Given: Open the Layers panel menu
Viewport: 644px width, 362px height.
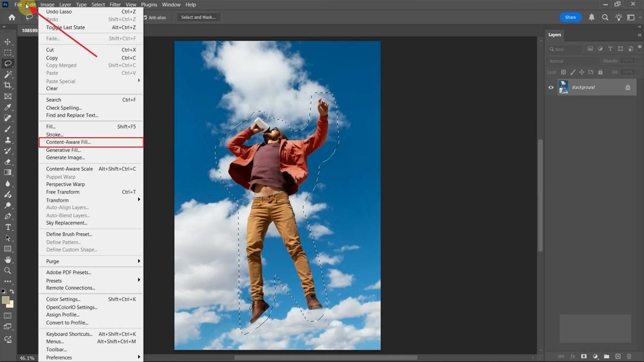Looking at the screenshot, I should click(x=640, y=35).
